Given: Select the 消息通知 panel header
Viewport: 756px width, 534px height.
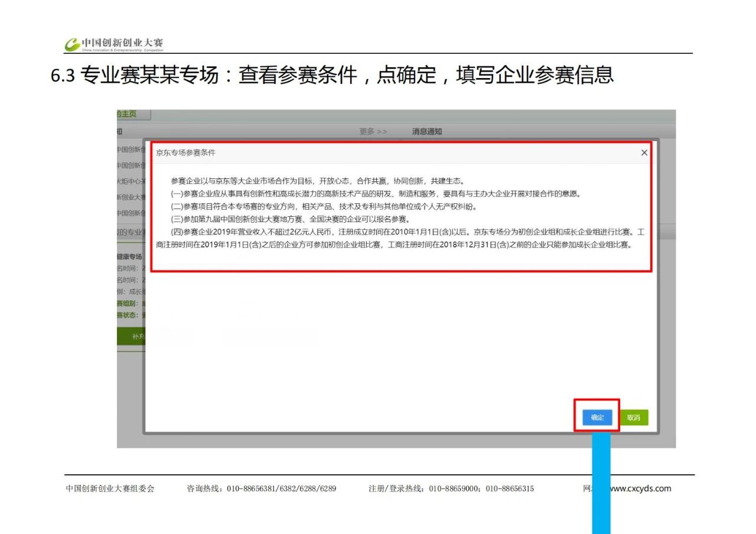Looking at the screenshot, I should [426, 132].
